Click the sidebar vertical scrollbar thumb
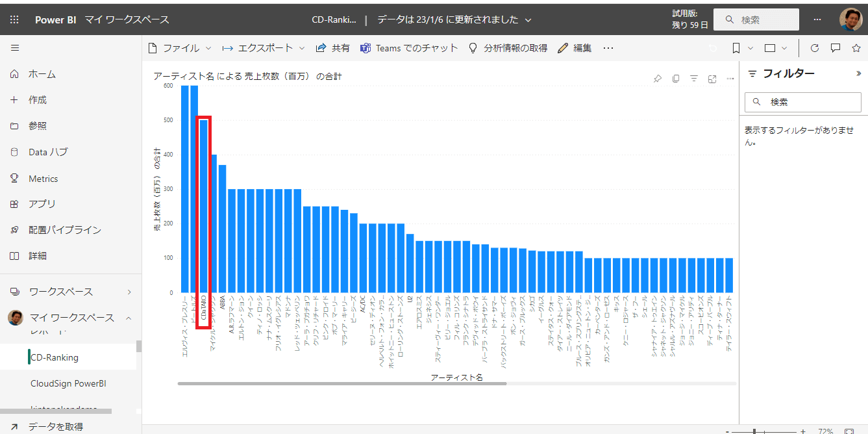Image resolution: width=868 pixels, height=434 pixels. coord(138,346)
